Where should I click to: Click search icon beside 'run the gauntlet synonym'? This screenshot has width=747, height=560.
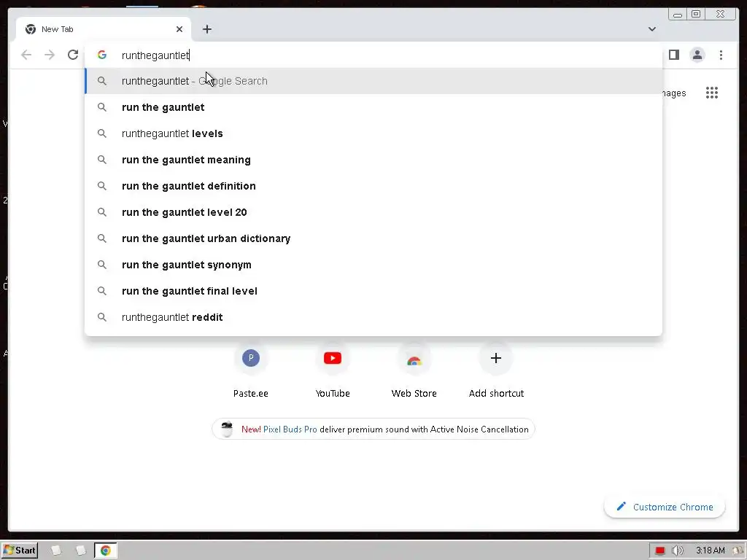click(x=102, y=264)
